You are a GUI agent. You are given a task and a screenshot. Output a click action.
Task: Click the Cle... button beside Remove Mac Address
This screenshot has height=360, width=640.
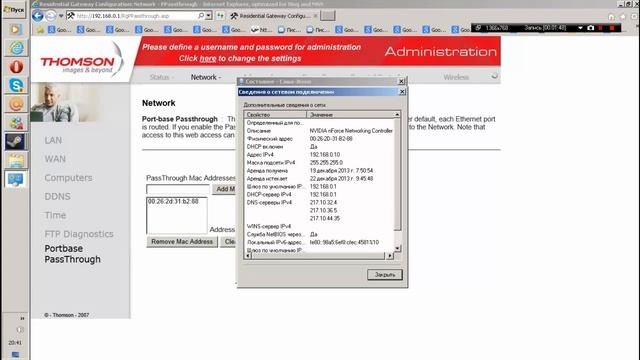point(229,242)
